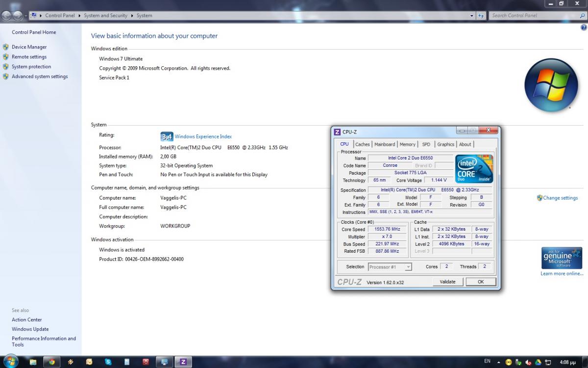The image size is (588, 368).
Task: Open the Processor #1 selection dropdown
Action: coord(390,267)
